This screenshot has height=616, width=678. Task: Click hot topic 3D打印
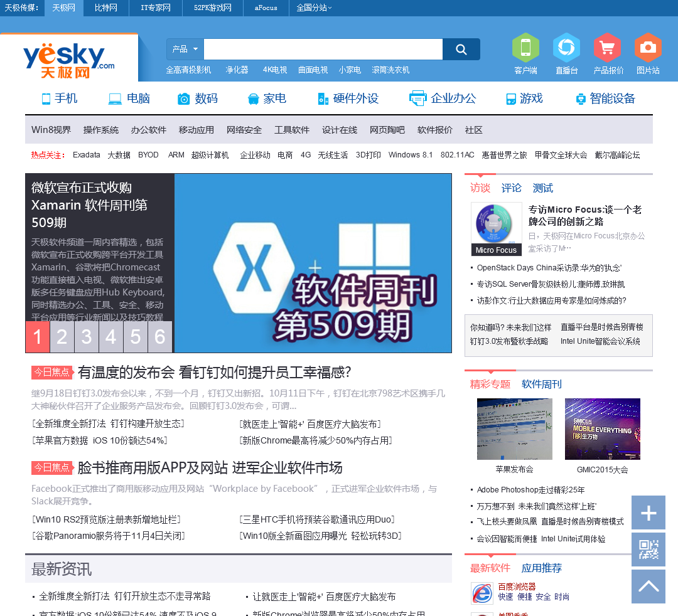[369, 155]
